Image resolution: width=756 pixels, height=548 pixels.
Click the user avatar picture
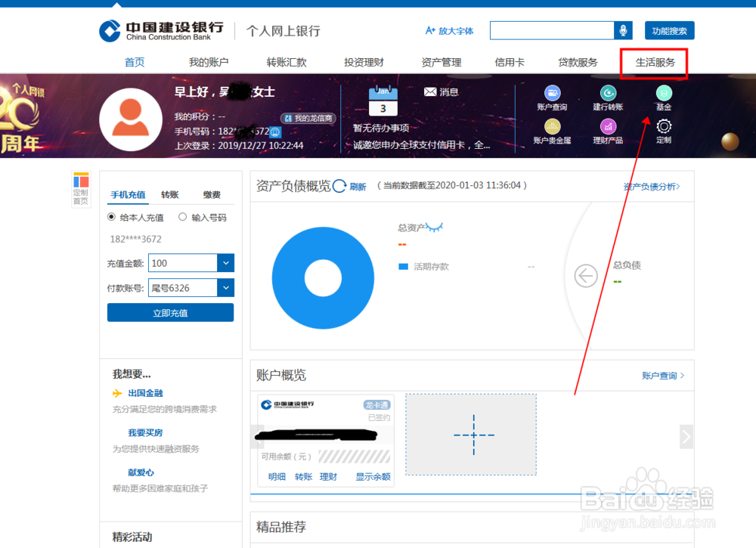tap(131, 119)
